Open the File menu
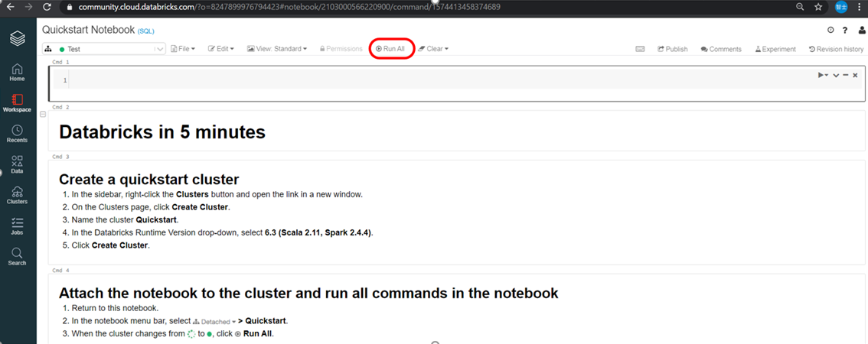The image size is (868, 344). coord(183,49)
